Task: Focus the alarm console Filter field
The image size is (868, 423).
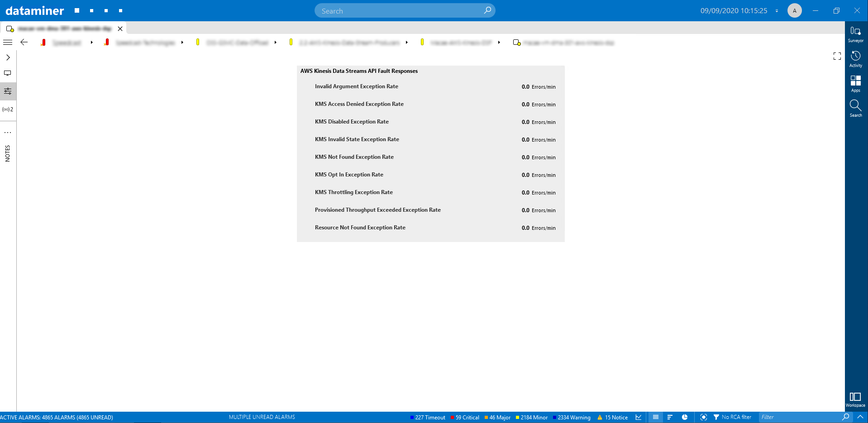Action: [800, 417]
